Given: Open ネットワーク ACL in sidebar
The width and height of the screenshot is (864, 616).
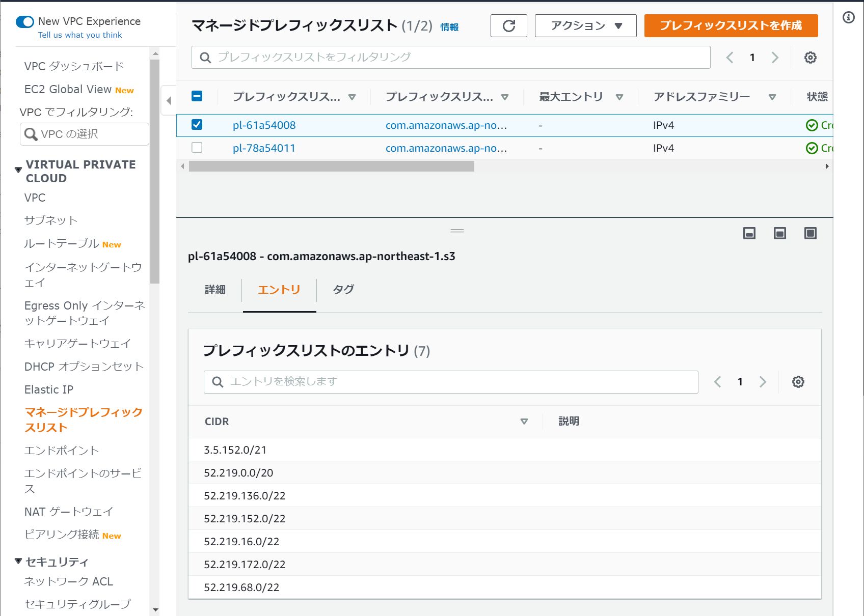Looking at the screenshot, I should click(69, 581).
